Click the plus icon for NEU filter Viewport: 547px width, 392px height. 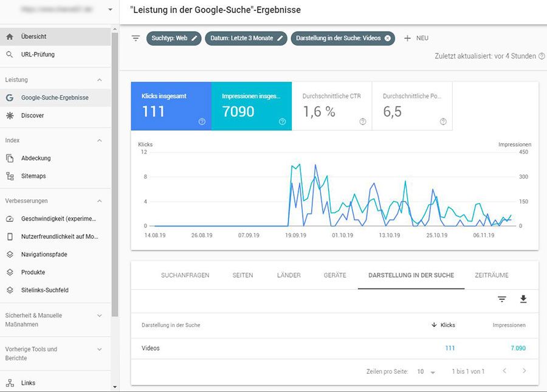pyautogui.click(x=407, y=38)
